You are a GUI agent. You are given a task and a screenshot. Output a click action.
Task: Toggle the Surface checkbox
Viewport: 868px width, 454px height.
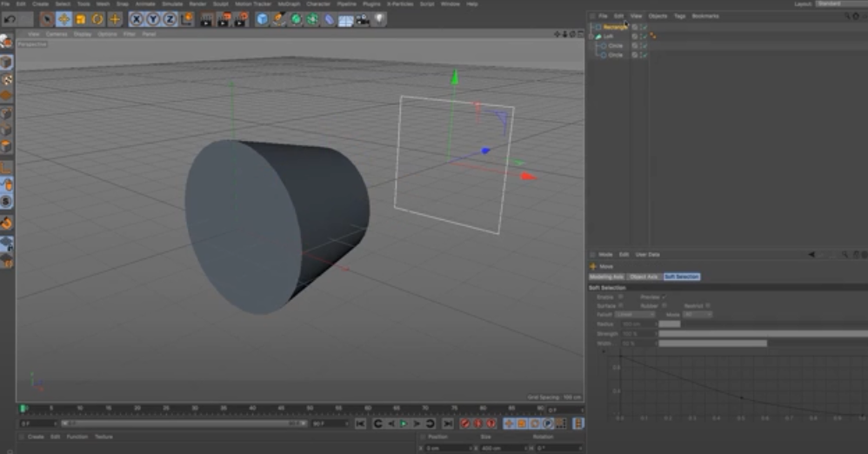(620, 305)
